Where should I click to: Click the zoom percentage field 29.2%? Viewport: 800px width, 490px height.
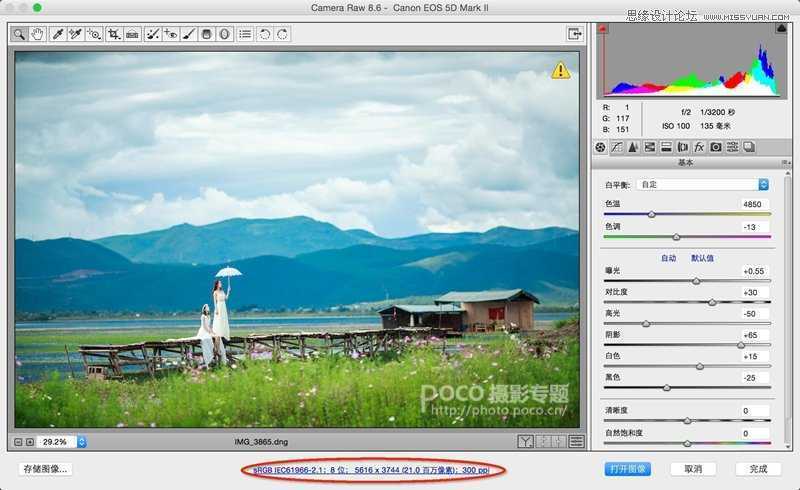point(56,442)
